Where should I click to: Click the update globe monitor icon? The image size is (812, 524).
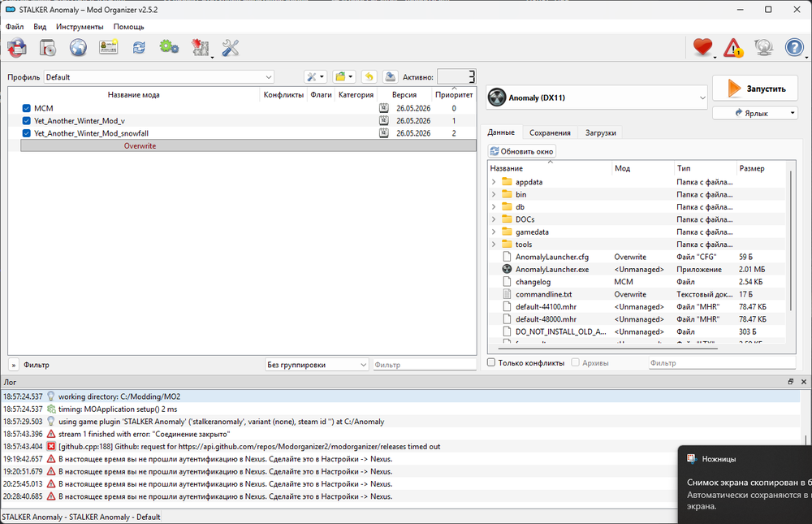[764, 48]
